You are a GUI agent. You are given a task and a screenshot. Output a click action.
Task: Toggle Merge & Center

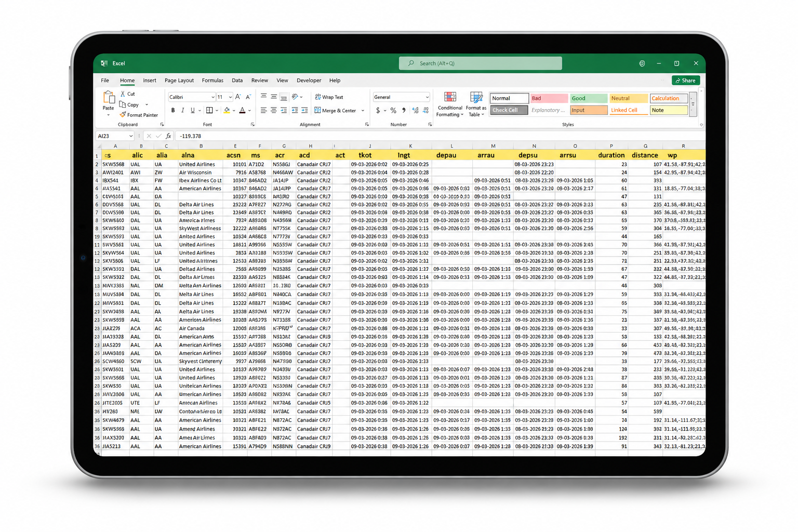336,111
